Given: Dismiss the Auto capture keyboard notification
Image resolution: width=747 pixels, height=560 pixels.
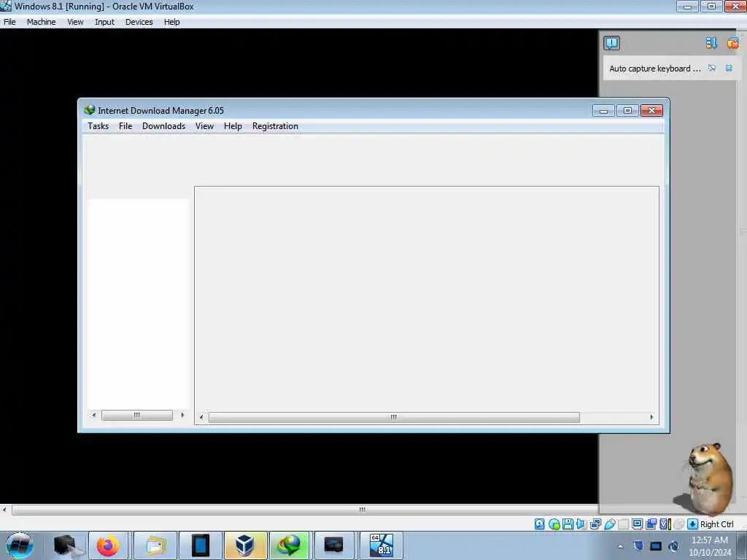Looking at the screenshot, I should pyautogui.click(x=729, y=68).
